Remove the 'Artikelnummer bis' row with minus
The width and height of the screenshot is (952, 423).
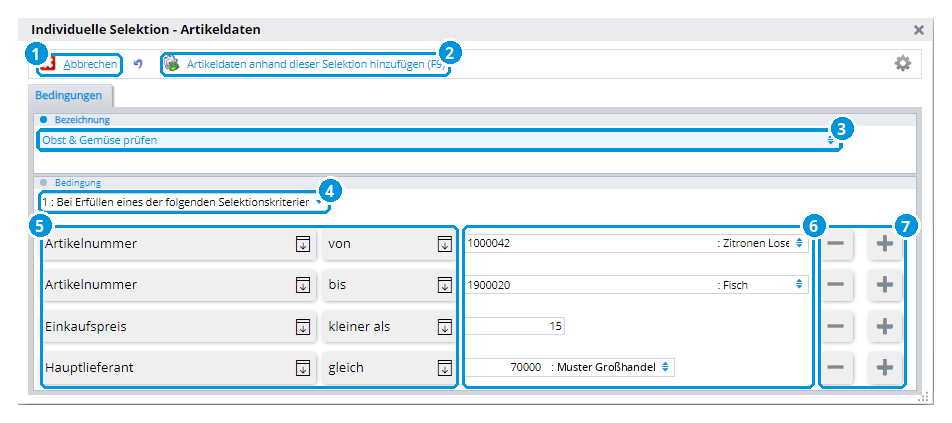point(835,285)
